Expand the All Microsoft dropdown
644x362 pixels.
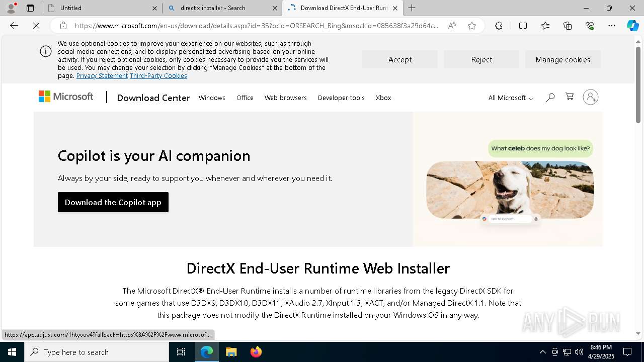511,98
